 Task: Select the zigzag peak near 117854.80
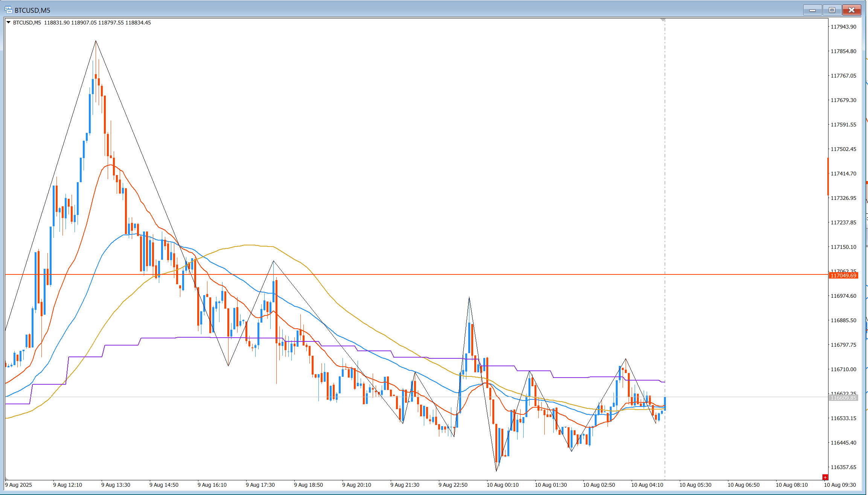coord(96,41)
